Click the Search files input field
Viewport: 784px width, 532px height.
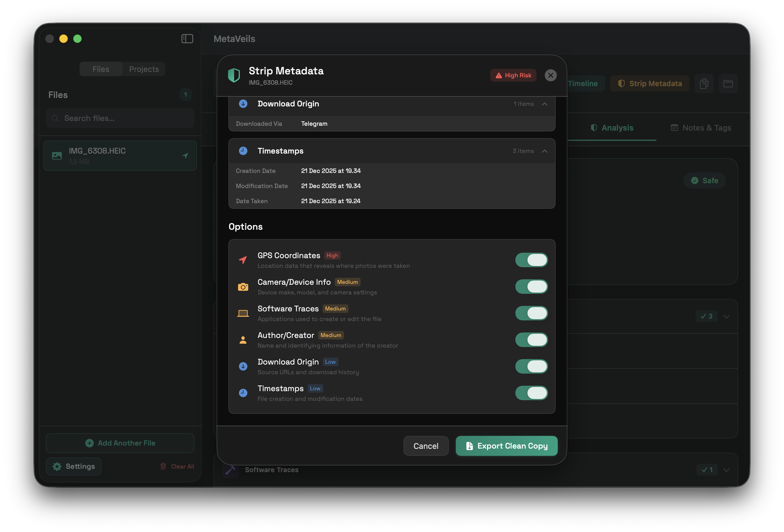point(120,118)
